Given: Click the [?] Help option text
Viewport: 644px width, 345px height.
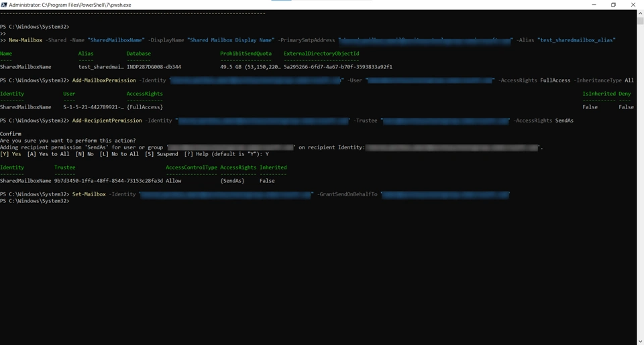Looking at the screenshot, I should tap(197, 154).
